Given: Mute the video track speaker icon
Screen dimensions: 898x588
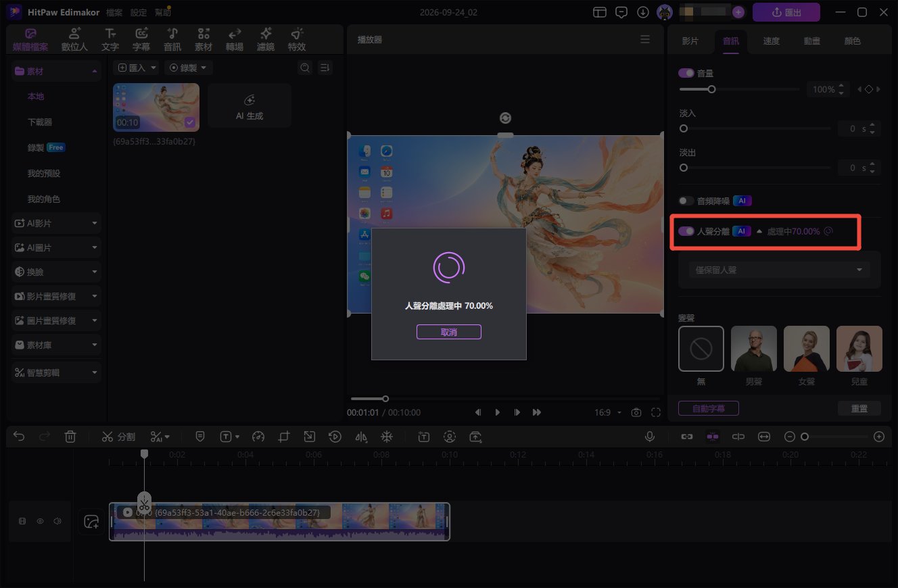Looking at the screenshot, I should coord(57,521).
